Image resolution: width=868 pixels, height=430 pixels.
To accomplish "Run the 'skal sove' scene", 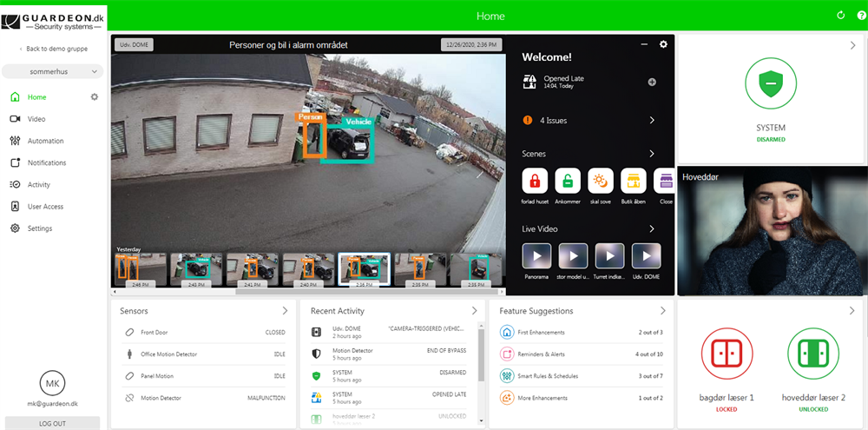I will (x=601, y=181).
